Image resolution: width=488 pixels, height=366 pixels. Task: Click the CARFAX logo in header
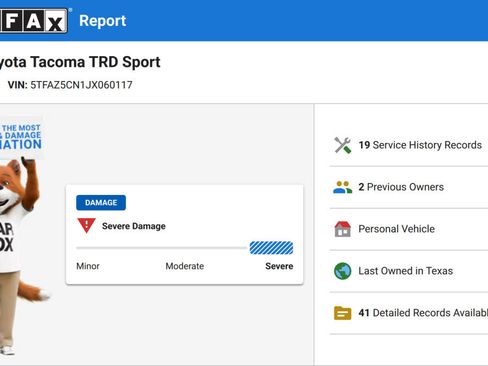[x=33, y=21]
